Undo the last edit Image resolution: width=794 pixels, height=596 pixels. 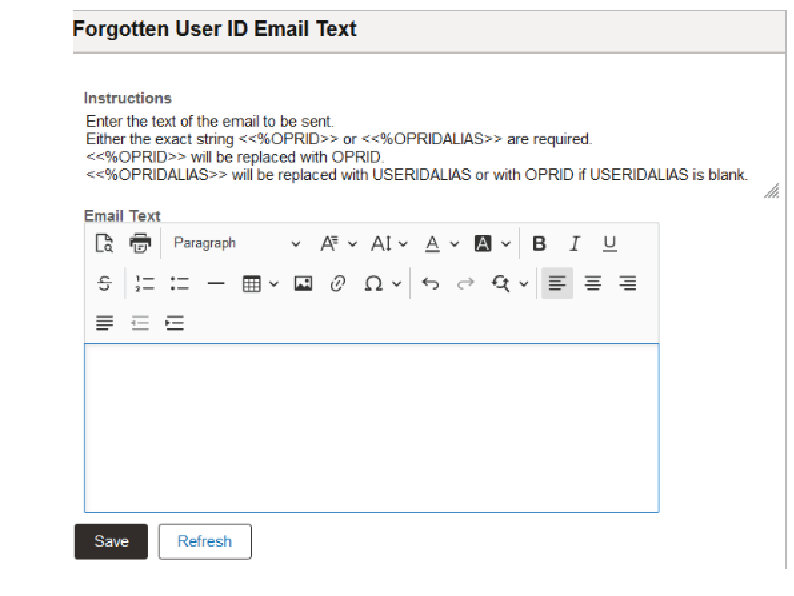click(x=430, y=283)
